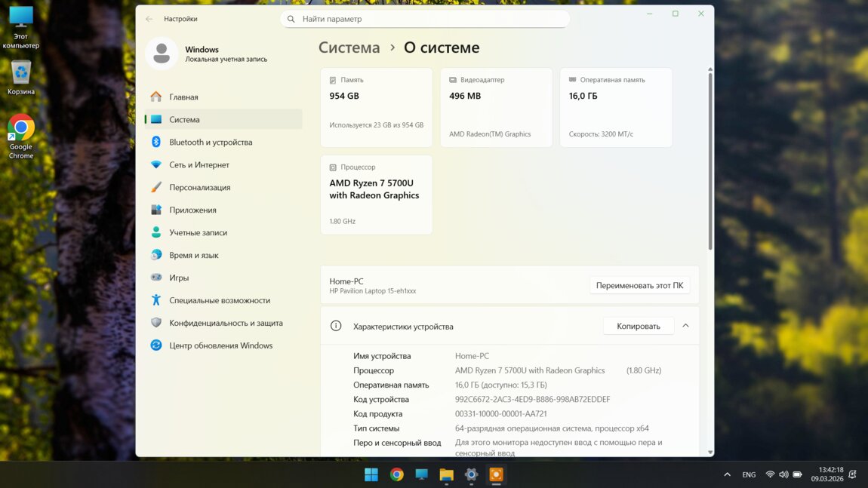The width and height of the screenshot is (868, 488).
Task: Select Главная in the settings sidebar
Action: click(183, 97)
